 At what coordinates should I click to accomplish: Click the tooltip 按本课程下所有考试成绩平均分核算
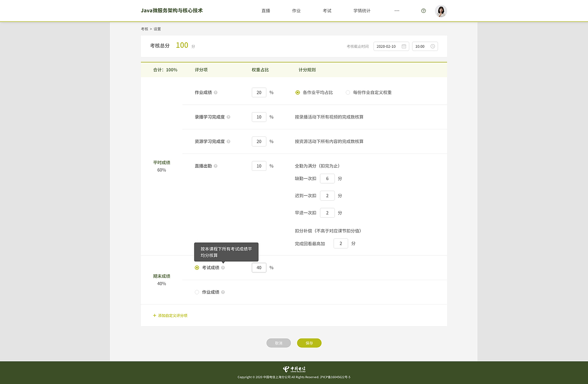pyautogui.click(x=226, y=252)
